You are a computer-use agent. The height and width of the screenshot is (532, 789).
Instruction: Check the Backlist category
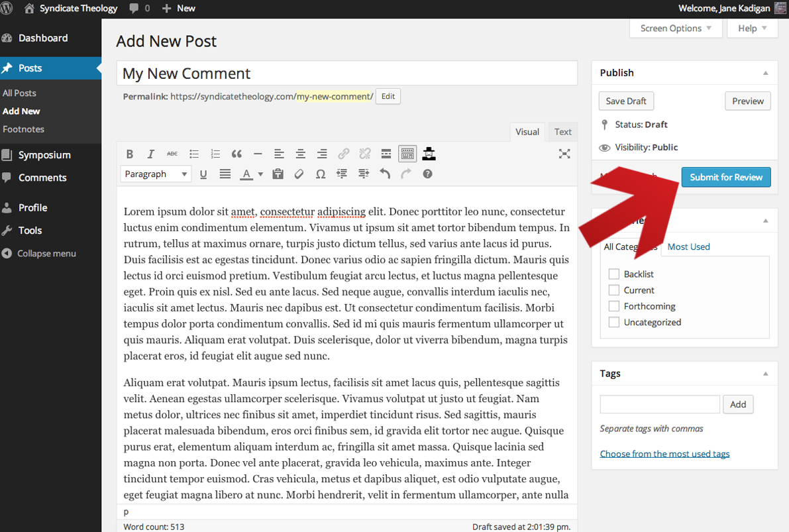(614, 274)
